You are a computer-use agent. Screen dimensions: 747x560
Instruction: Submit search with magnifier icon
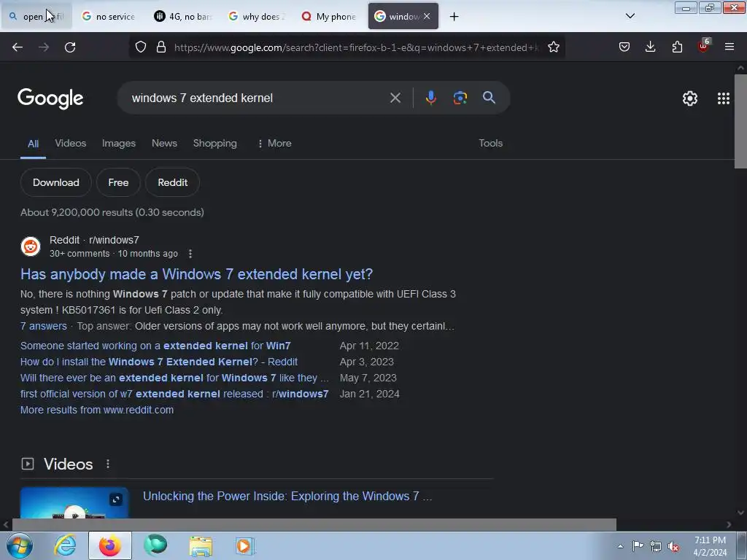(x=489, y=98)
